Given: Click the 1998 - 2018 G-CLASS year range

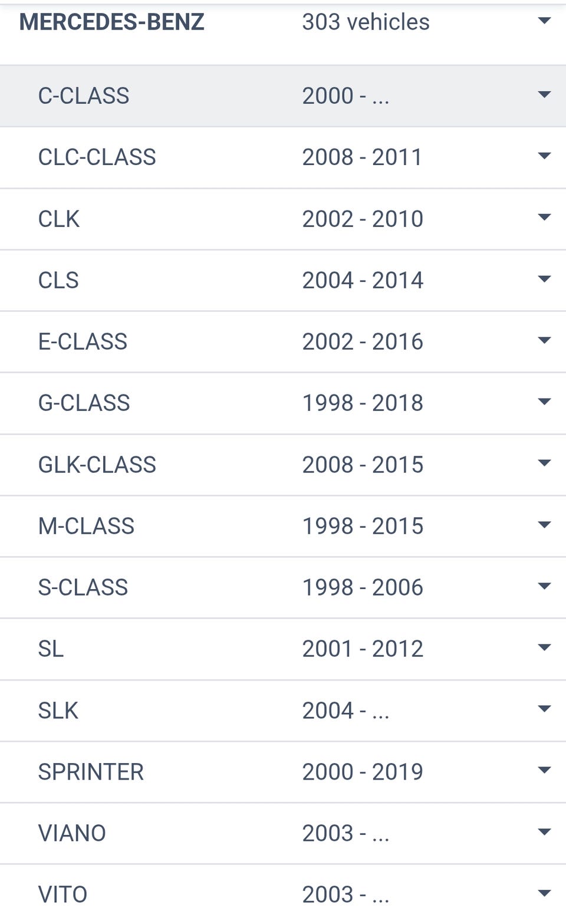Looking at the screenshot, I should click(363, 403).
